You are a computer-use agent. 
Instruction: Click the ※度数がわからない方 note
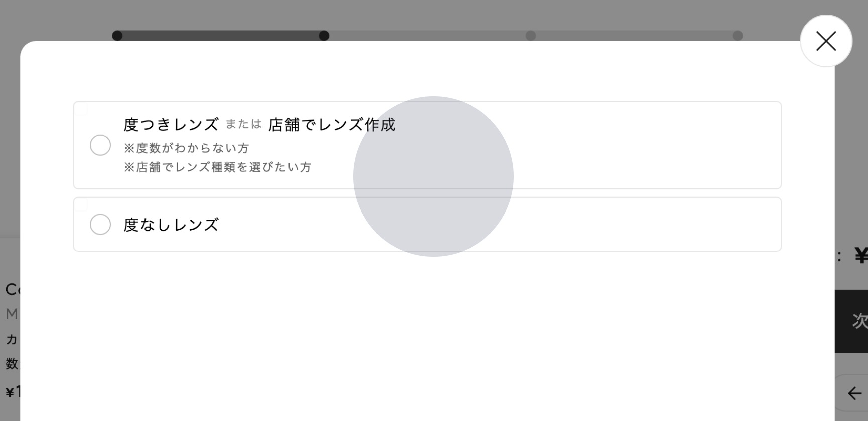[x=187, y=148]
